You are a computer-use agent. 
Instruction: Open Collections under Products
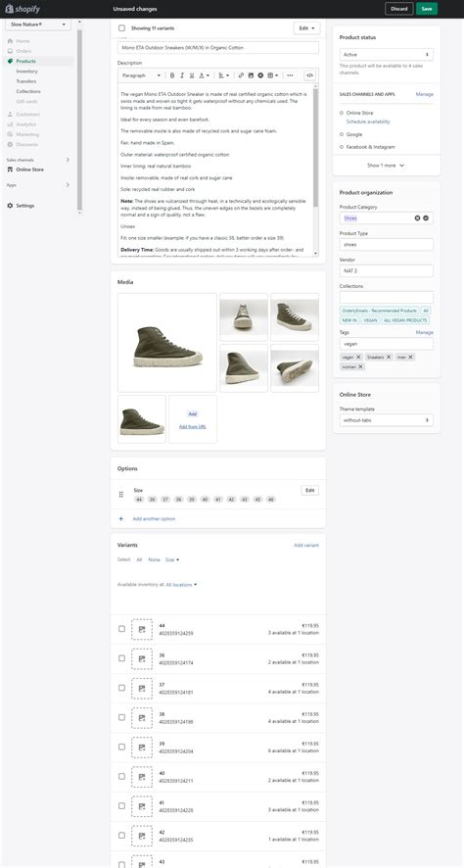click(x=28, y=91)
